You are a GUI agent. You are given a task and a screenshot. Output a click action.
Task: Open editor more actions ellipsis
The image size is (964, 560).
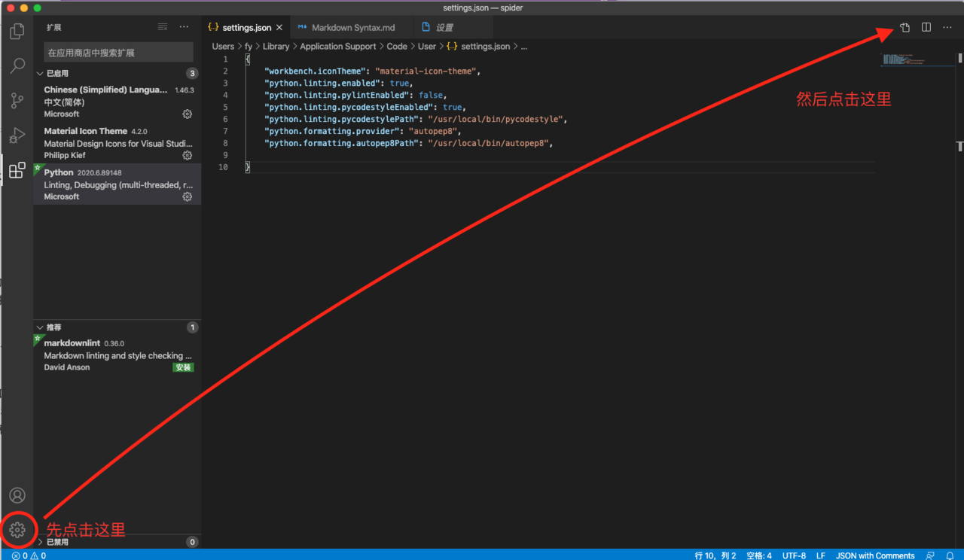(947, 28)
